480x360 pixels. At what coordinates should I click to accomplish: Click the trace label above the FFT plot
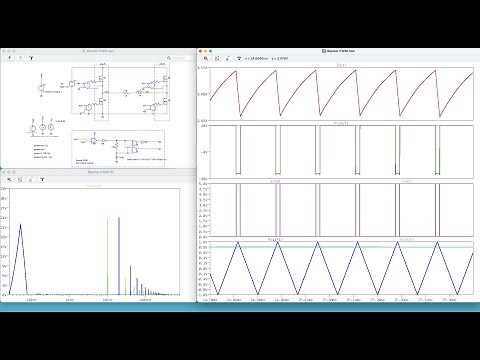pyautogui.click(x=93, y=186)
